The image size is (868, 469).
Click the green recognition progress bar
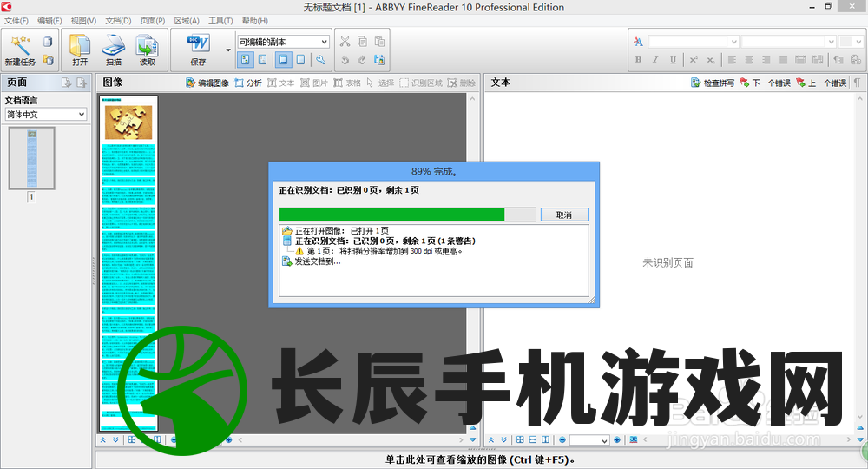coord(391,215)
